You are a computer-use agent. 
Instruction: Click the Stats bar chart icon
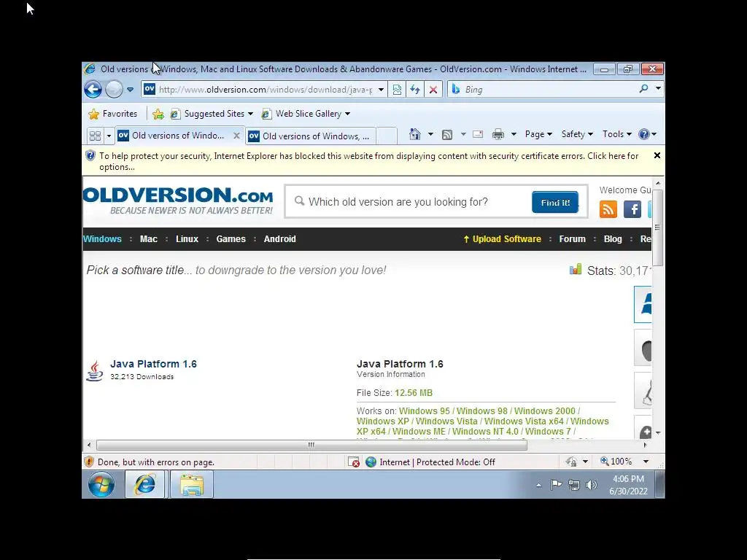coord(576,270)
